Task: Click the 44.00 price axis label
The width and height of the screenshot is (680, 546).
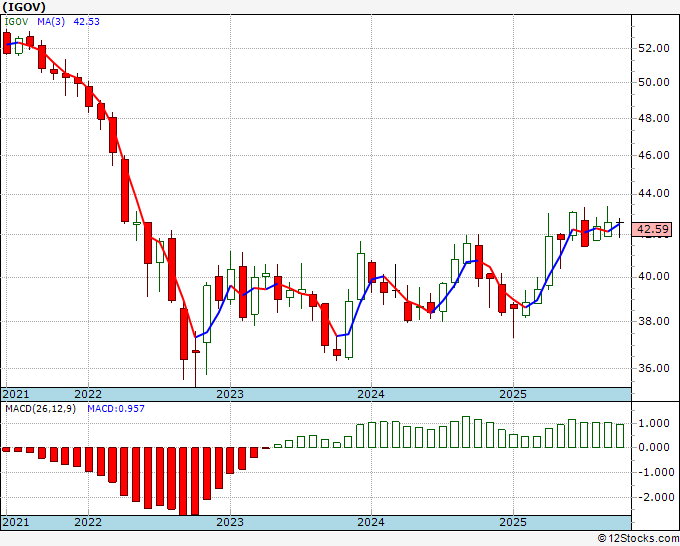Action: 654,193
